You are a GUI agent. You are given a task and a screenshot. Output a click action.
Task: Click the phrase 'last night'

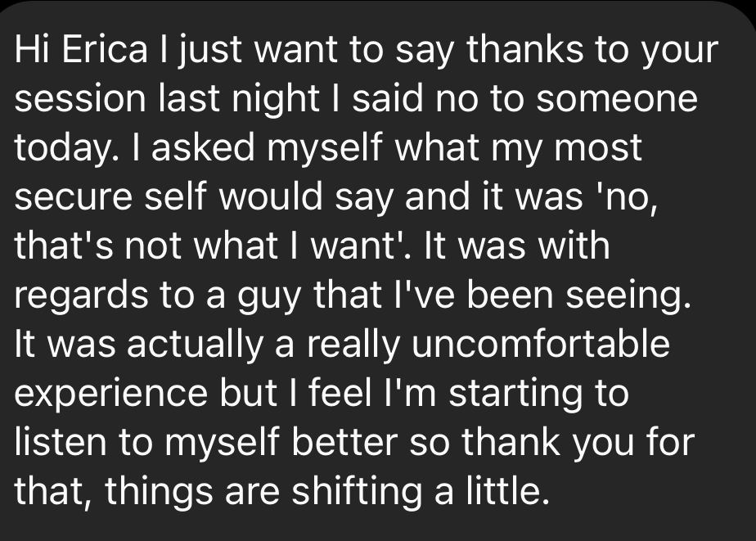pyautogui.click(x=240, y=98)
